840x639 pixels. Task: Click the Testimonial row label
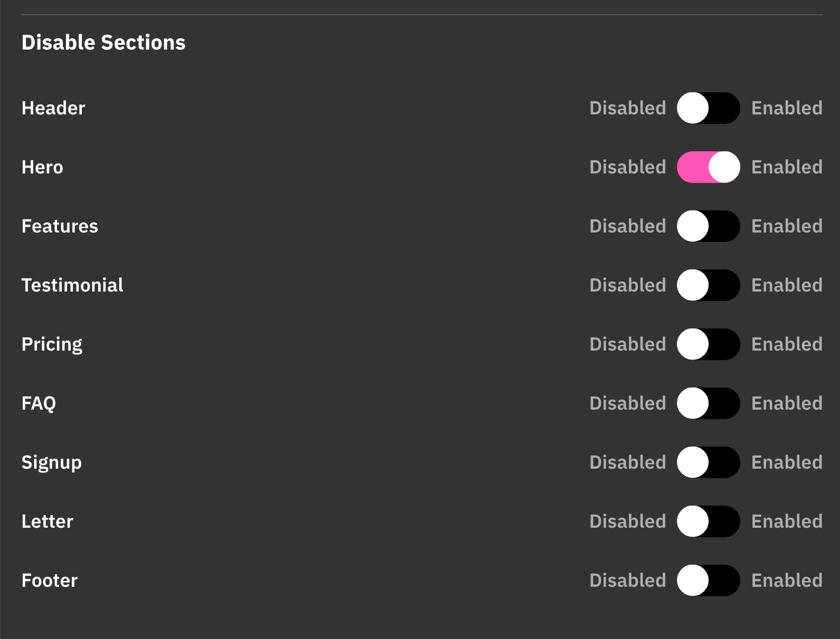coord(72,285)
